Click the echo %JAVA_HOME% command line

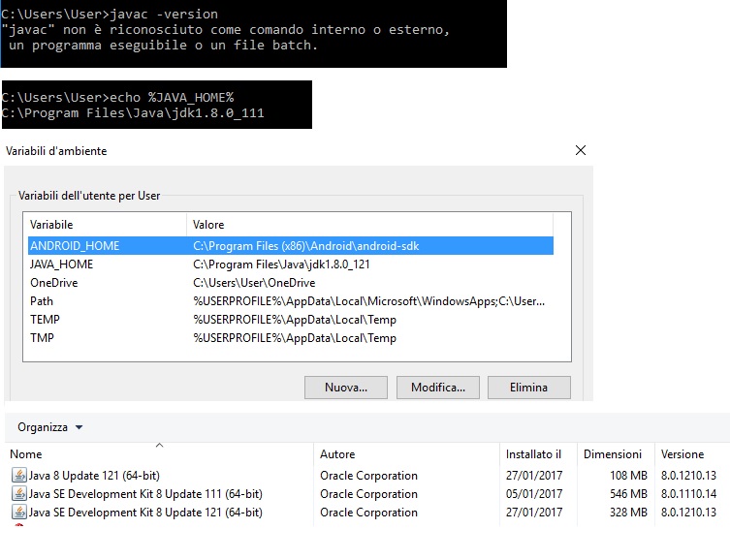[x=117, y=97]
